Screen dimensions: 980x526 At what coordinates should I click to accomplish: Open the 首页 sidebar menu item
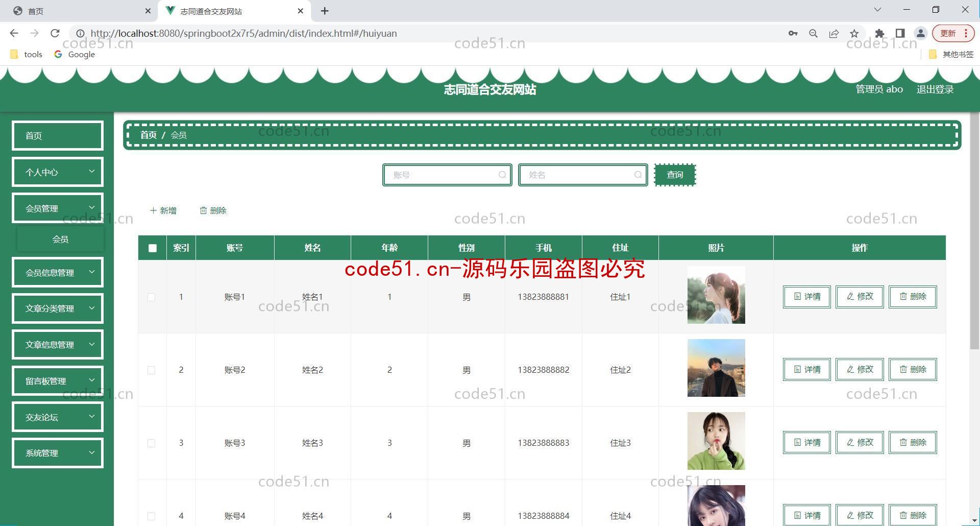coord(58,136)
